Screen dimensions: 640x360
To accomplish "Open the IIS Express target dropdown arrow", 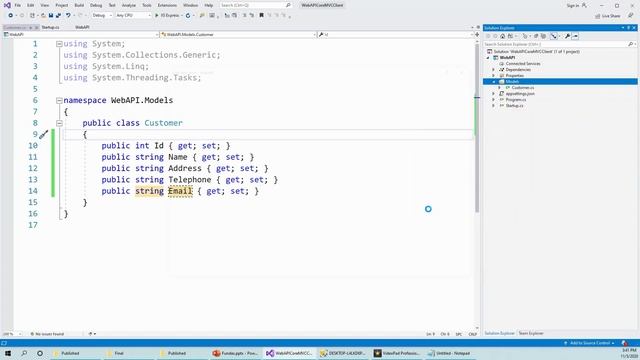I will 181,16.
